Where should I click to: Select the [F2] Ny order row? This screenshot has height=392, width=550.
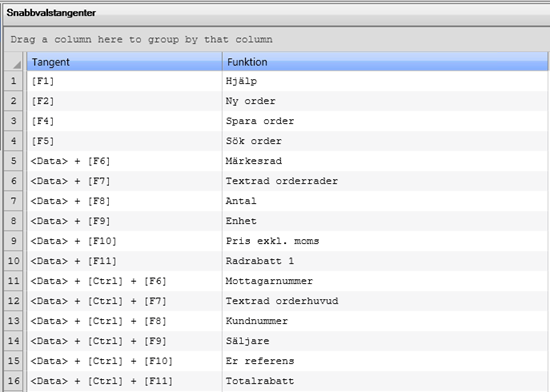coord(288,101)
